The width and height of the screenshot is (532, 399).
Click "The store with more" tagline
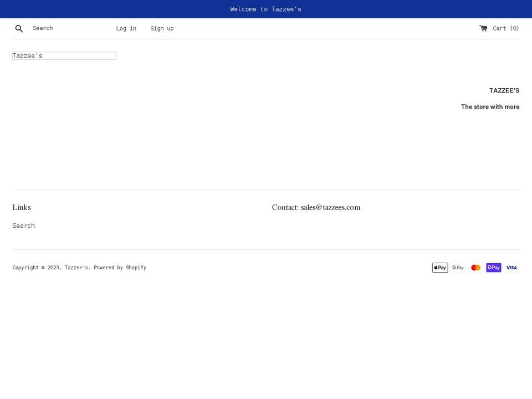click(490, 106)
